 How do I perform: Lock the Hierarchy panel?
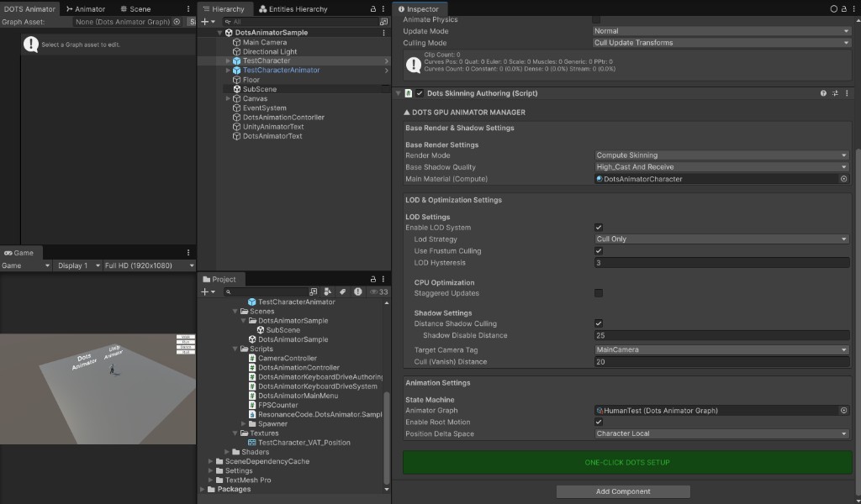click(x=373, y=8)
